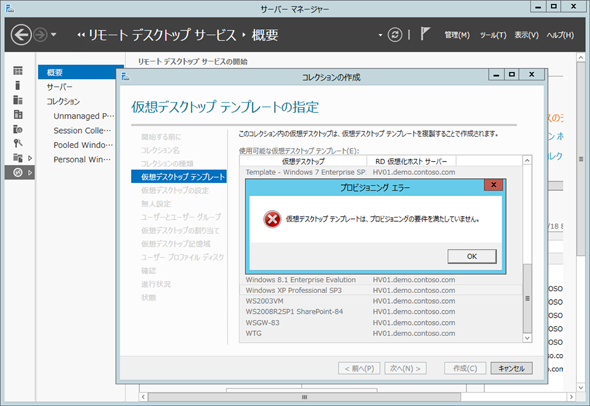
Task: Select the Remote Desktop Services sidebar icon
Action: tap(18, 172)
